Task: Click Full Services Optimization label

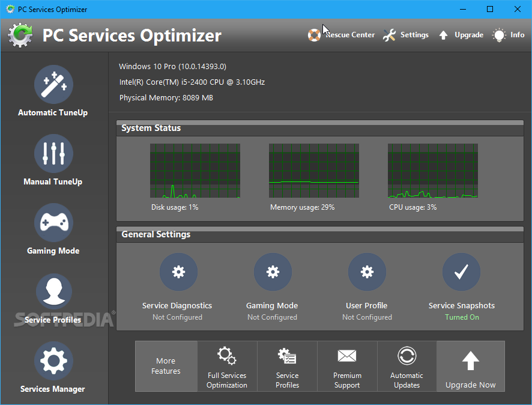Action: (x=227, y=380)
